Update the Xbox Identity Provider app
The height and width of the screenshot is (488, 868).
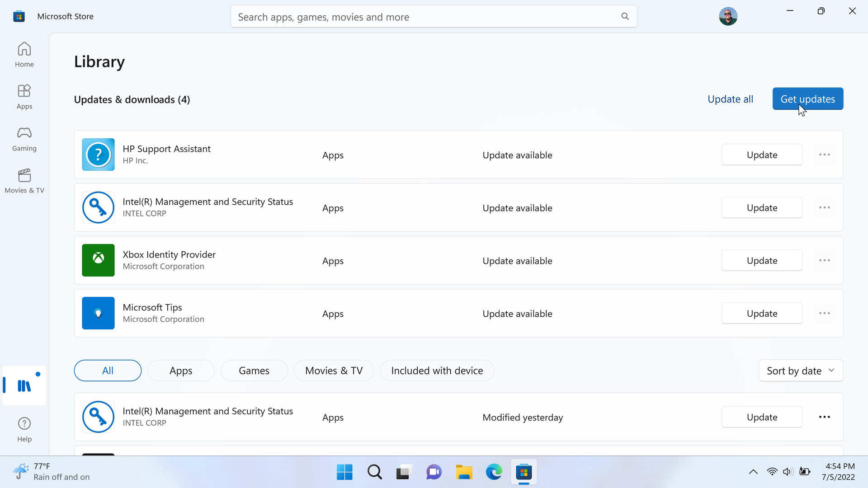tap(762, 260)
